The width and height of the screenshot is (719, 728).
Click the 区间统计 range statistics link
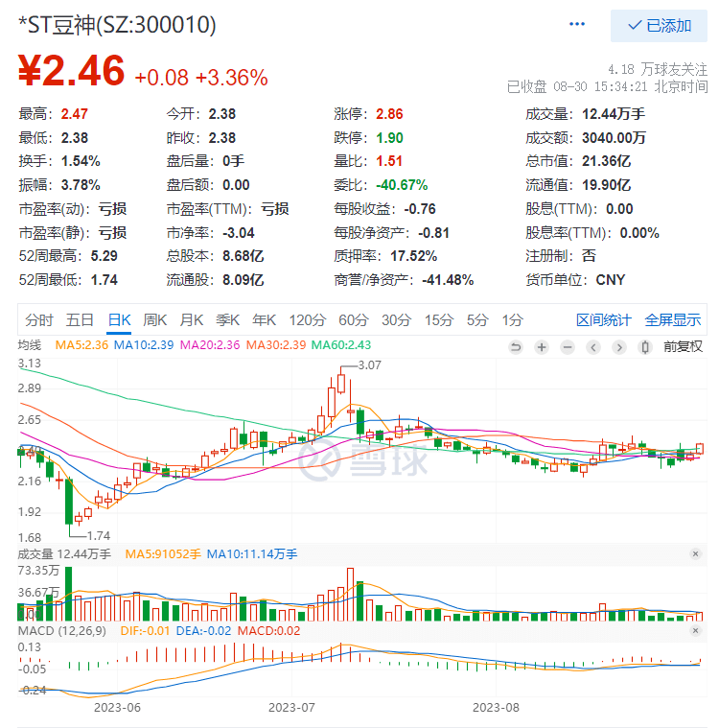pyautogui.click(x=604, y=319)
